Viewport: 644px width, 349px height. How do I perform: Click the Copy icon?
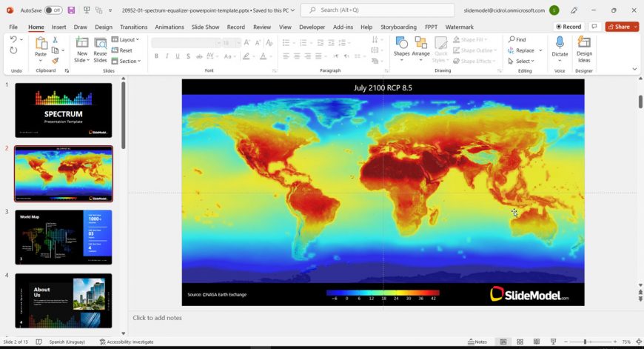point(55,50)
